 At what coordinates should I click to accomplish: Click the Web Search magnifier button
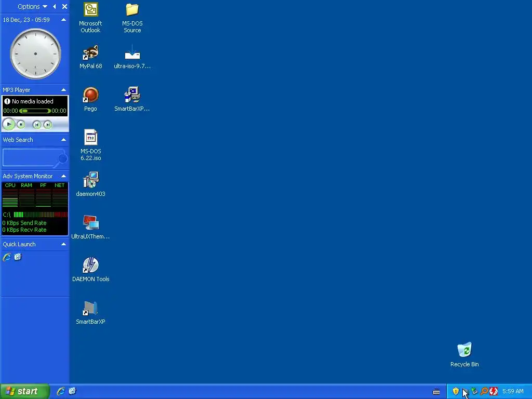[x=63, y=158]
